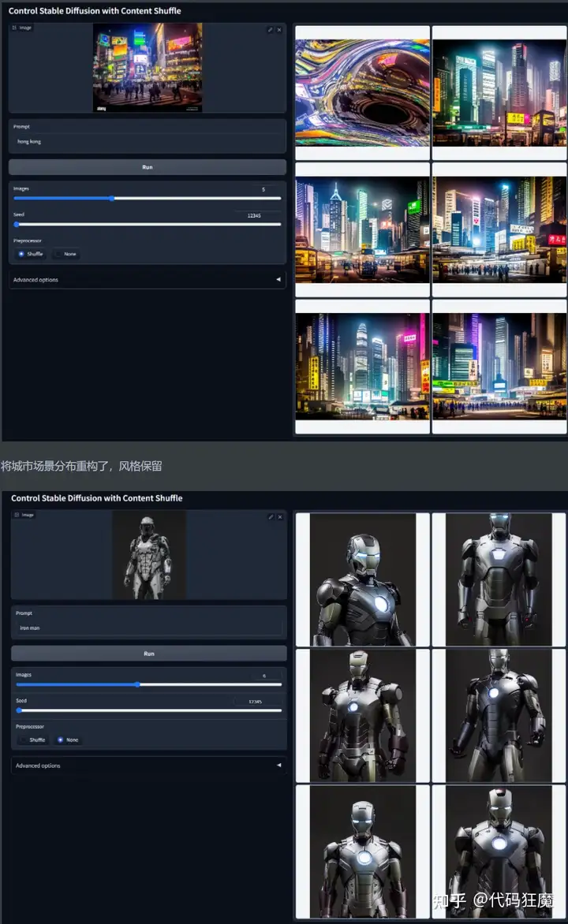This screenshot has width=568, height=924.
Task: Open the close-up Iron Man bust result thumbnail
Action: tap(362, 579)
